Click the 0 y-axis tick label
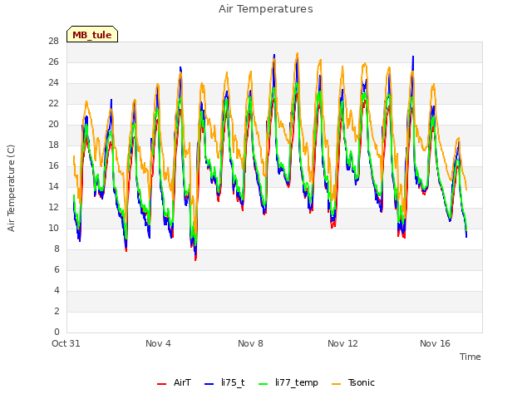This screenshot has width=532, height=399. click(57, 332)
